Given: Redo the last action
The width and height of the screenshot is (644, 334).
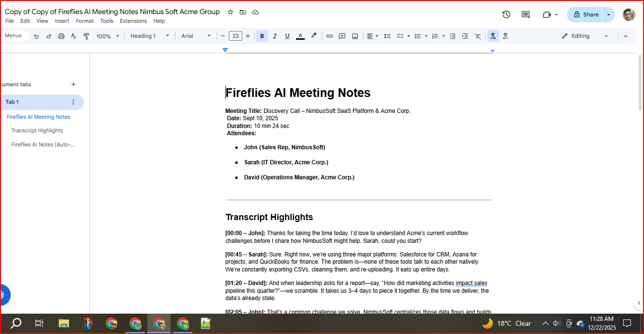Looking at the screenshot, I should click(x=48, y=36).
